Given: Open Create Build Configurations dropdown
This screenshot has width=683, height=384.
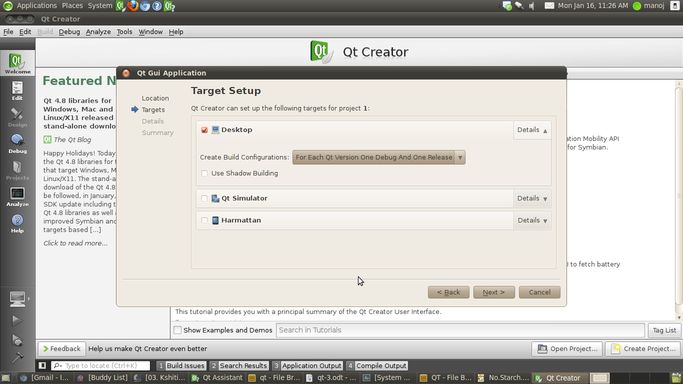Looking at the screenshot, I should click(379, 157).
